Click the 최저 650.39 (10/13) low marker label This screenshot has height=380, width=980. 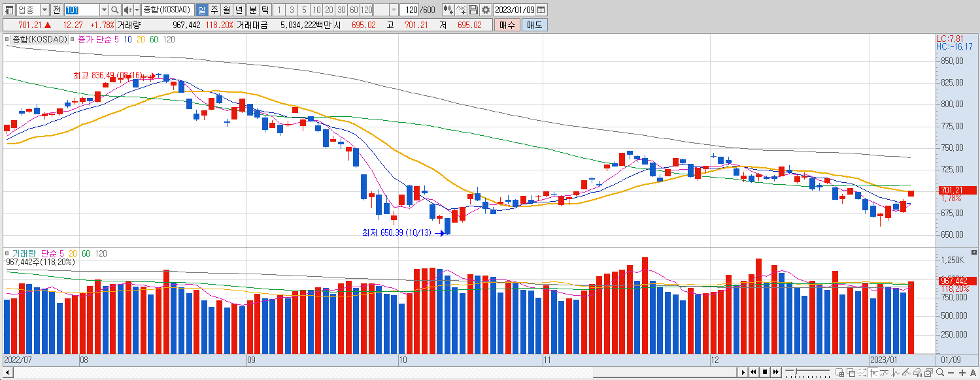(397, 233)
